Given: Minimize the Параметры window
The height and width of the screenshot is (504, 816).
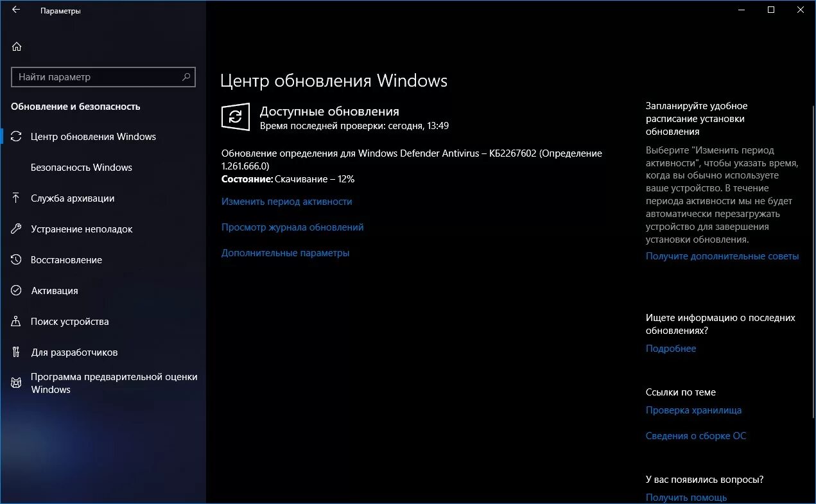Looking at the screenshot, I should tap(742, 10).
